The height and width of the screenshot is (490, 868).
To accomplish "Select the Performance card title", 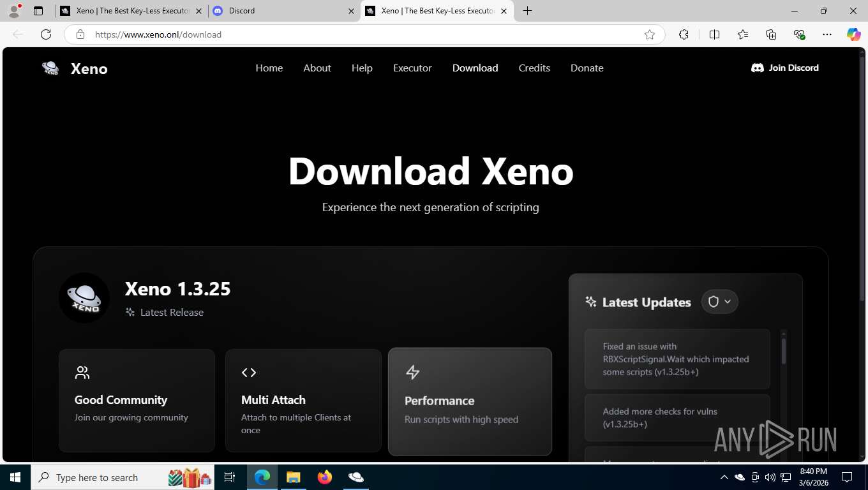I will 440,401.
